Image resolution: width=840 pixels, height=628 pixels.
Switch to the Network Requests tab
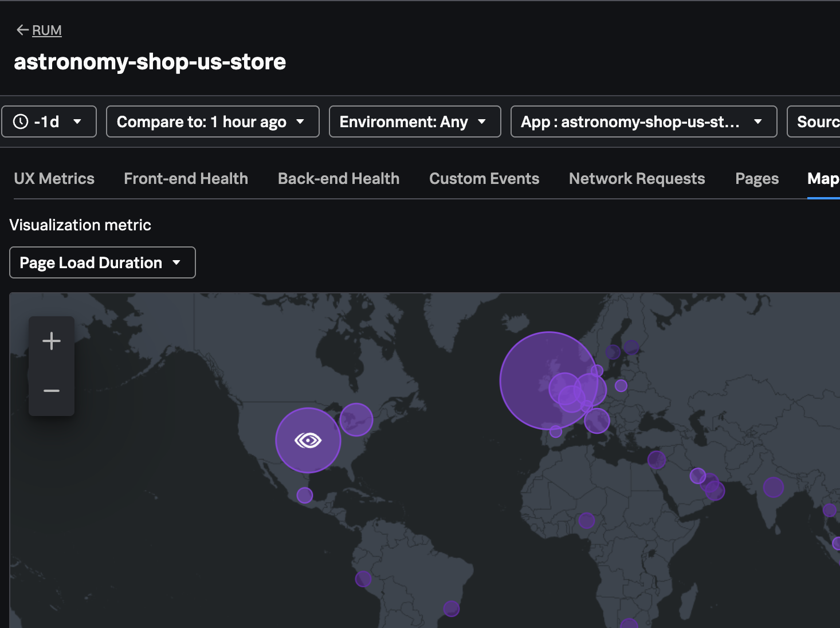tap(637, 178)
